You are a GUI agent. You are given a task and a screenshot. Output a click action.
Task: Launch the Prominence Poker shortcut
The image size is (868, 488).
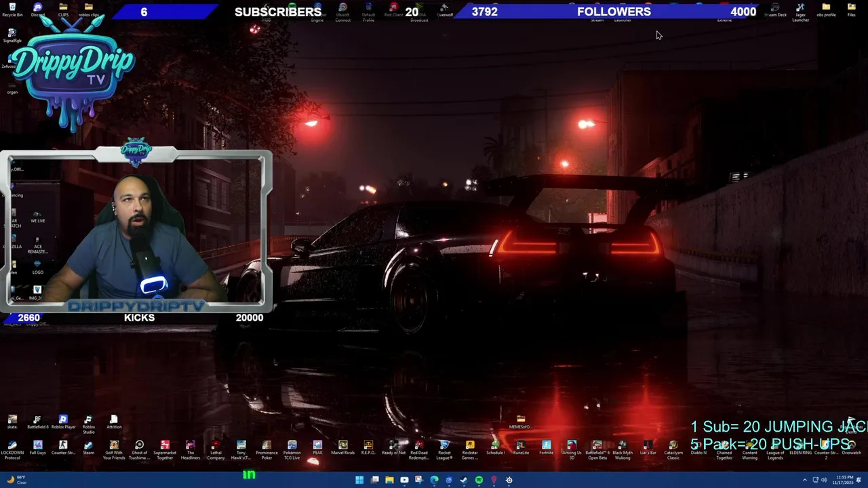[x=267, y=450]
